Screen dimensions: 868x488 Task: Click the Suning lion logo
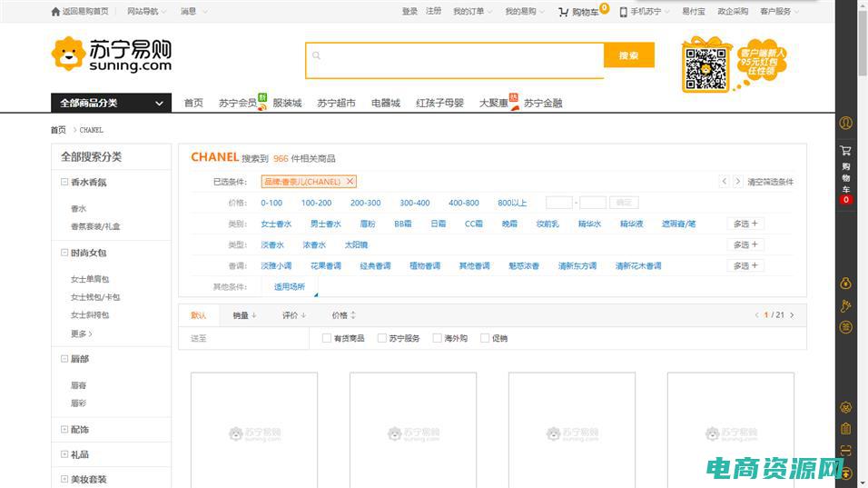68,54
